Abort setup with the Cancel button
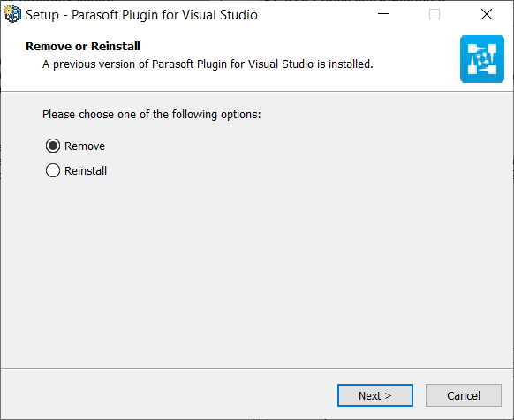This screenshot has width=514, height=420. pyautogui.click(x=464, y=395)
